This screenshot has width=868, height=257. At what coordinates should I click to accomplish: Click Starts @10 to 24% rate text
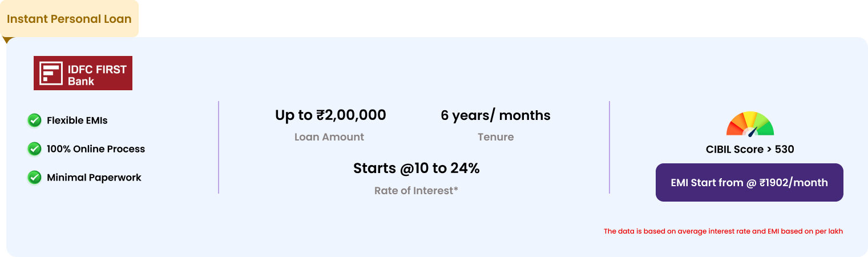(x=417, y=168)
